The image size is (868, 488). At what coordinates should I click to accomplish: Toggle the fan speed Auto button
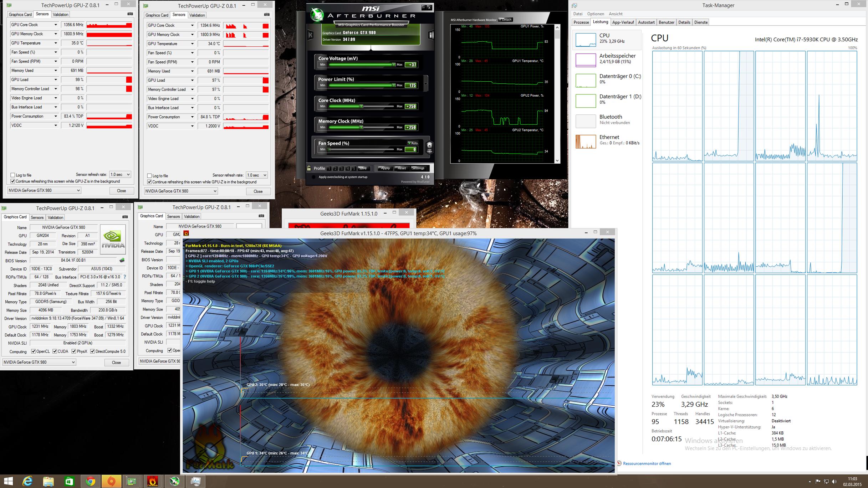(x=413, y=143)
